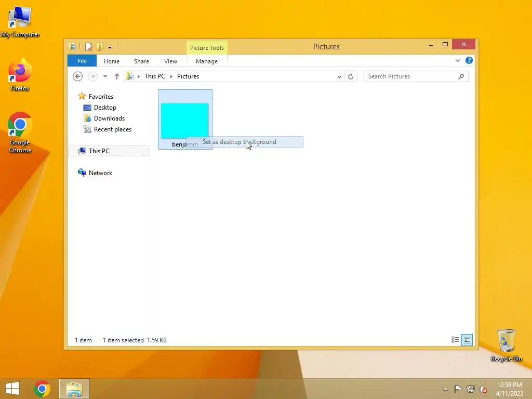Choose Set as desktop background
Viewport: 532px width, 399px height.
point(245,142)
